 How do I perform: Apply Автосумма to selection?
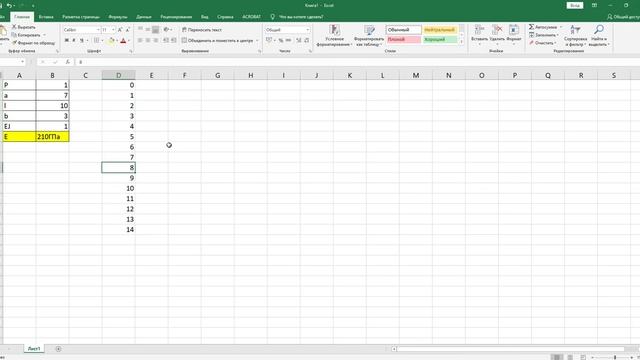(543, 27)
